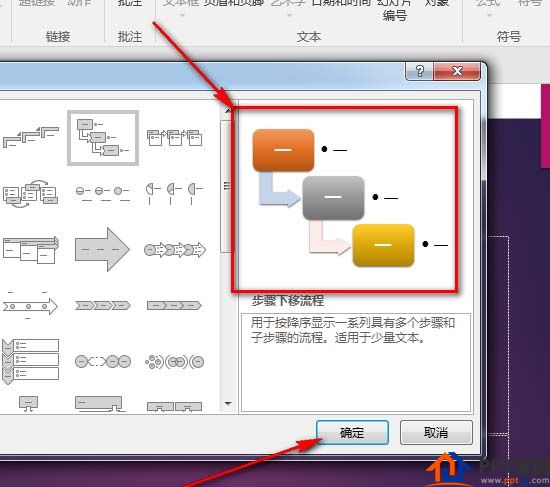Click the layout list scrollbar thumb
Image resolution: width=550 pixels, height=487 pixels.
(x=227, y=187)
